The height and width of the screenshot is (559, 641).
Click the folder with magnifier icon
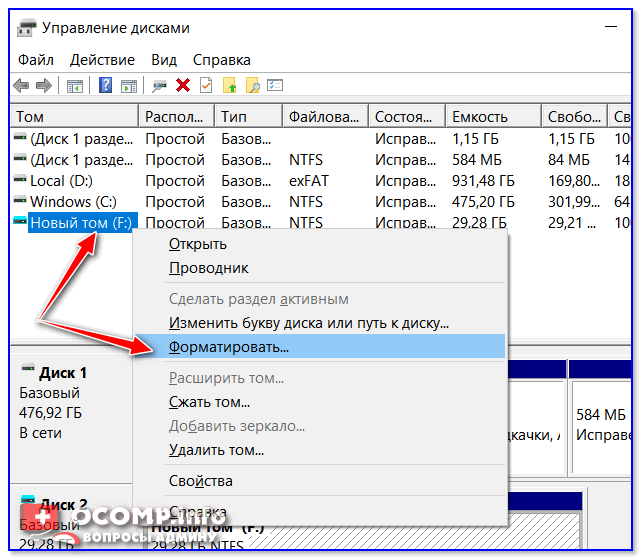point(253,85)
